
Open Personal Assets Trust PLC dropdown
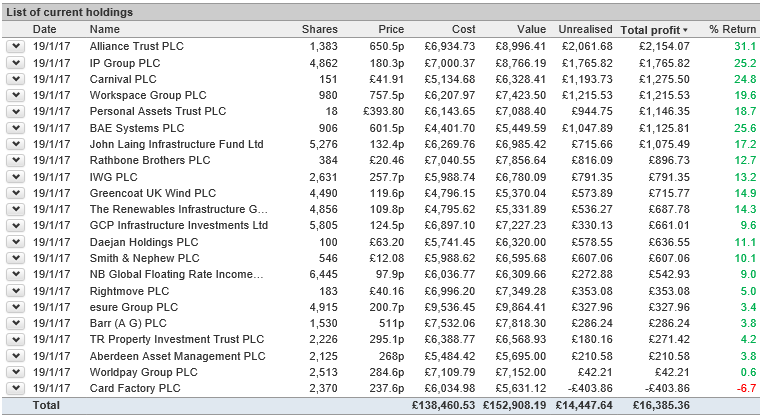point(16,111)
